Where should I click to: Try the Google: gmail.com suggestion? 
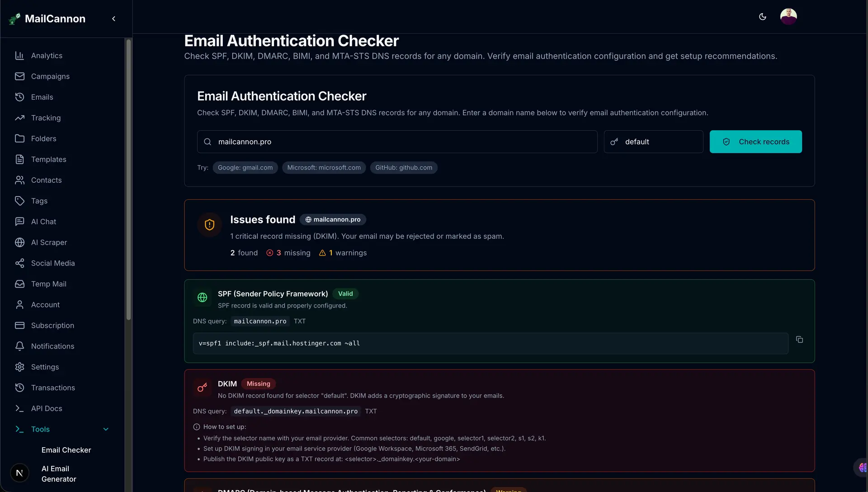coord(245,168)
